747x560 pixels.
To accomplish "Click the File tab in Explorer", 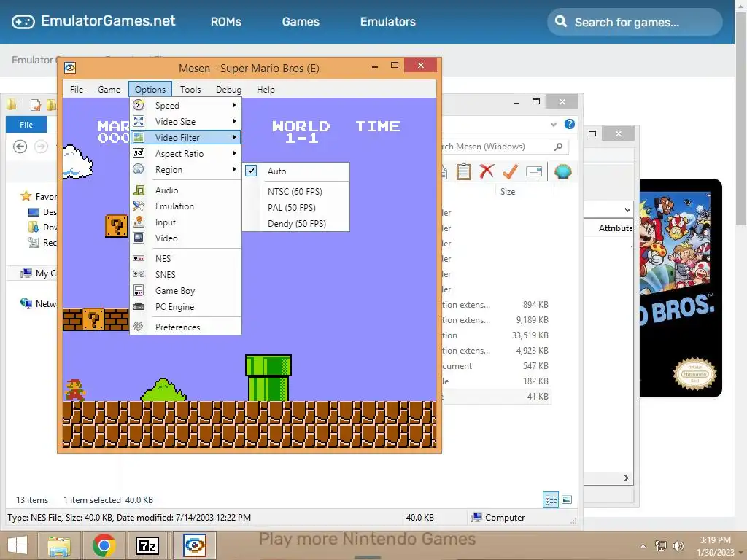I will point(26,125).
